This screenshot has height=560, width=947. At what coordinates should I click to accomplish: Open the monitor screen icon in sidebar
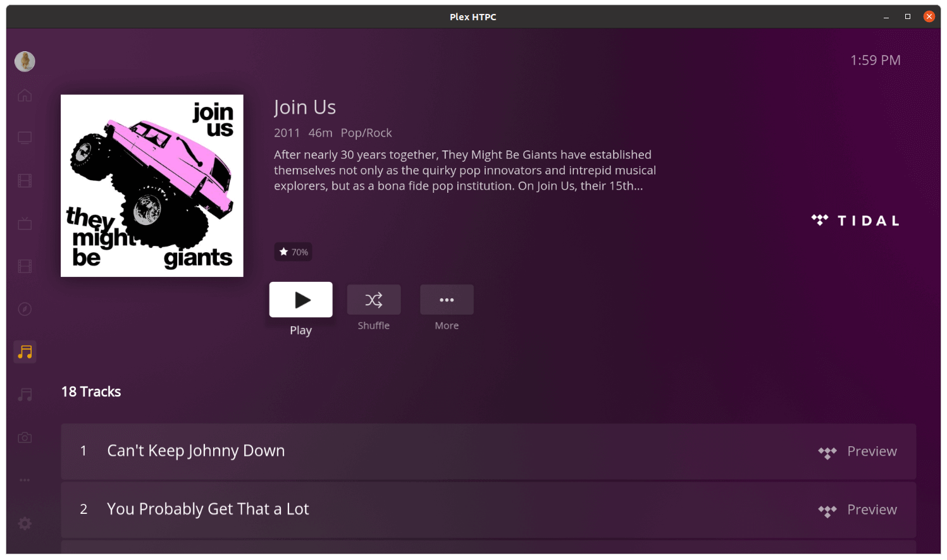point(25,138)
